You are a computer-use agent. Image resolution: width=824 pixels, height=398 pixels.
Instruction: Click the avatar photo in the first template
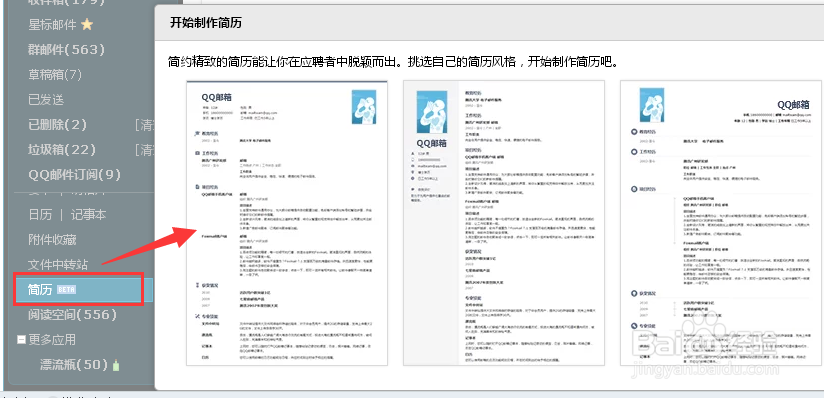[364, 107]
